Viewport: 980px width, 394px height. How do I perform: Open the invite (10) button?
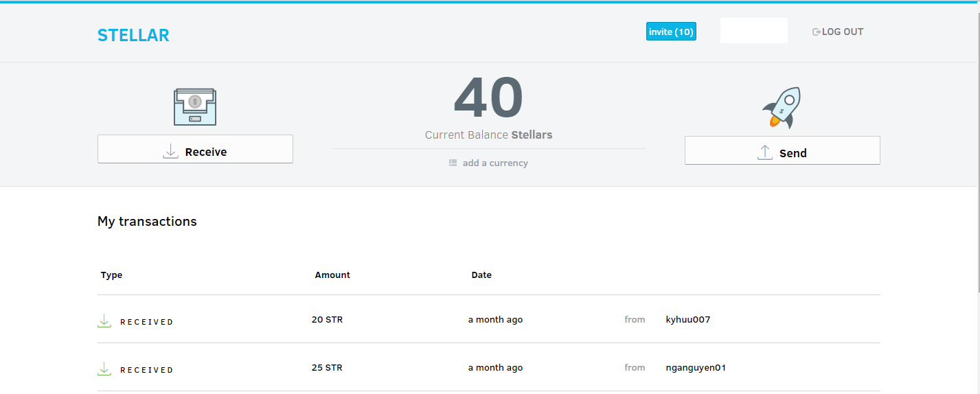point(671,32)
